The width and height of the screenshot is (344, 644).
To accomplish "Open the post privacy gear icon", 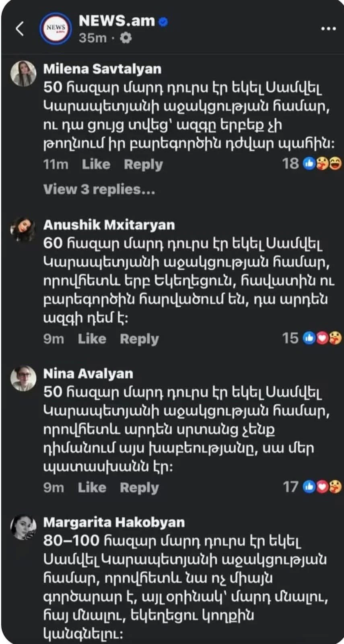I will coord(126,38).
